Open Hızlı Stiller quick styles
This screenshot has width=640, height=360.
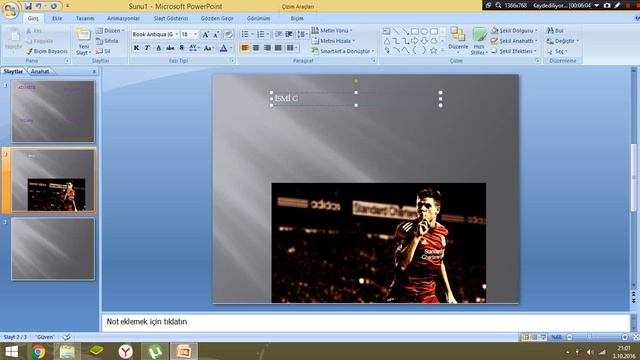pyautogui.click(x=479, y=41)
